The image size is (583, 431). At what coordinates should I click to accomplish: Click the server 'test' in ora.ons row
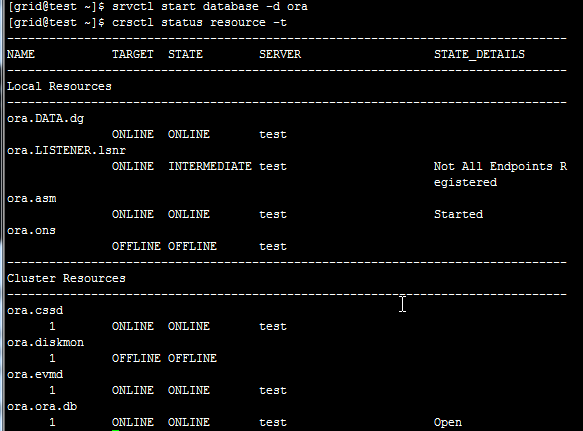pos(273,247)
